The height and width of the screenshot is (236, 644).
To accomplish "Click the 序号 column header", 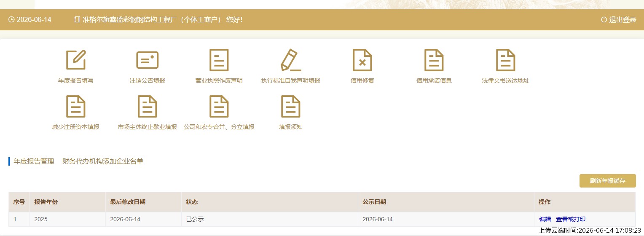I will pos(19,202).
